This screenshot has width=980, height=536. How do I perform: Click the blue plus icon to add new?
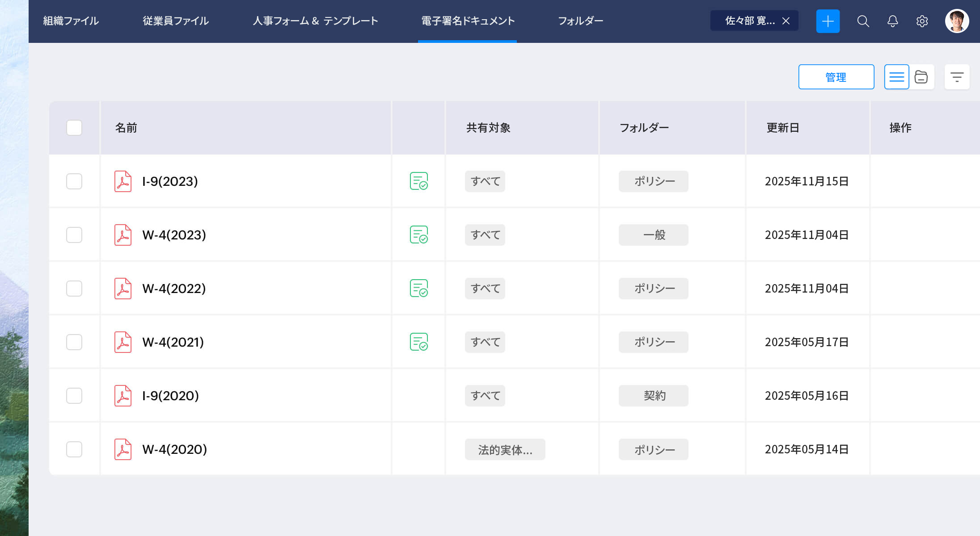pos(828,21)
